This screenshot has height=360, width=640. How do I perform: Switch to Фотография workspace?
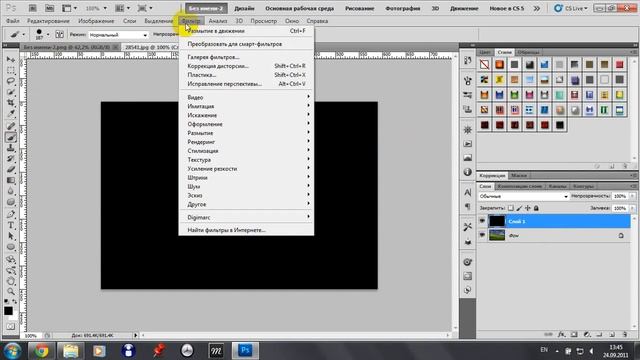click(x=402, y=8)
